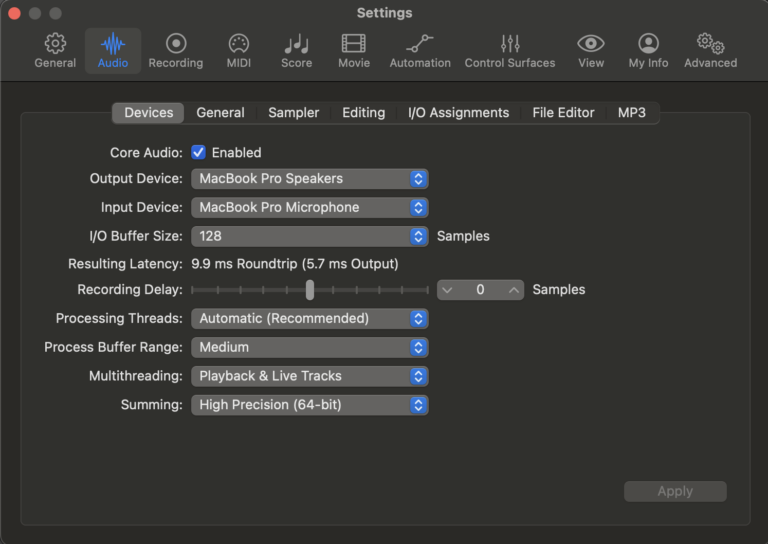Open the I/O Buffer Size dropdown
768x544 pixels.
(x=309, y=237)
